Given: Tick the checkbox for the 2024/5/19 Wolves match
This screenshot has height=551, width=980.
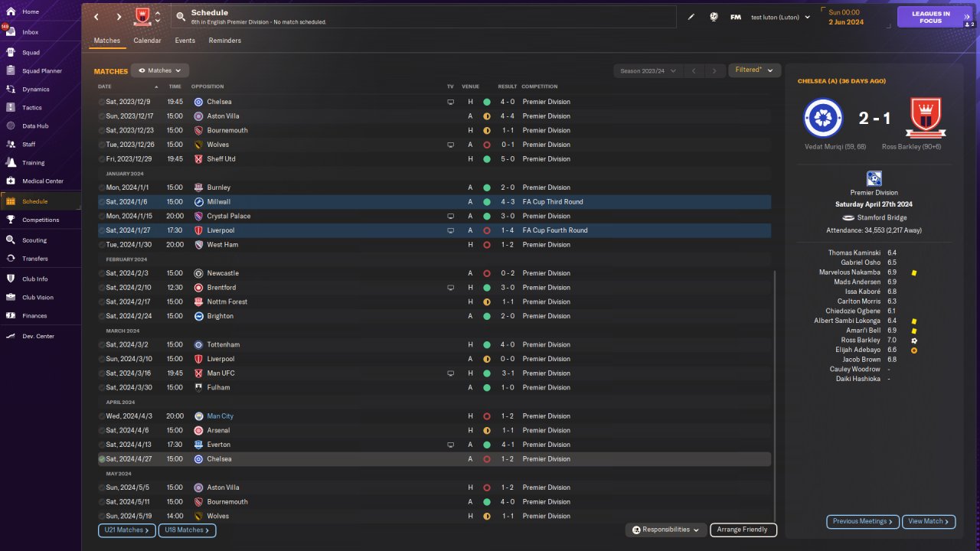Looking at the screenshot, I should click(102, 517).
